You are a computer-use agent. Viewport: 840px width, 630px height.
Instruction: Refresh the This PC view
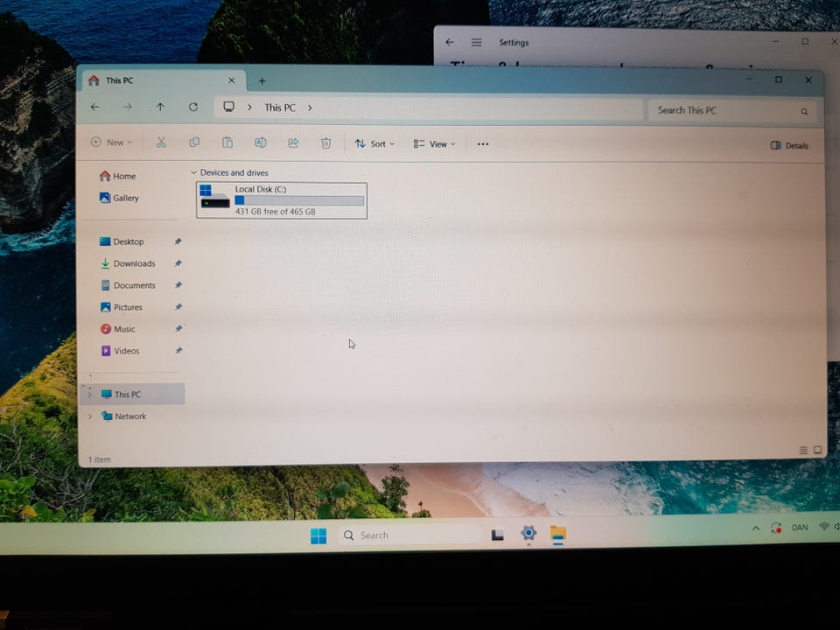193,107
